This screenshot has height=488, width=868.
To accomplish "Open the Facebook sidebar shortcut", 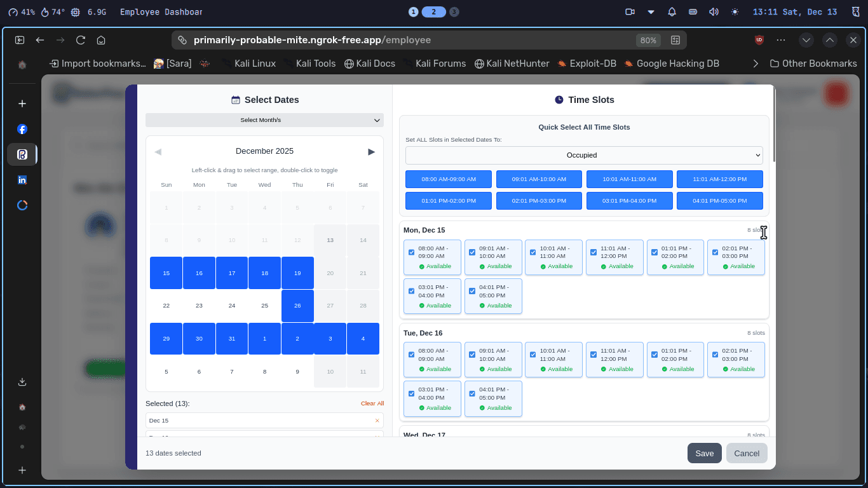I will coord(22,129).
